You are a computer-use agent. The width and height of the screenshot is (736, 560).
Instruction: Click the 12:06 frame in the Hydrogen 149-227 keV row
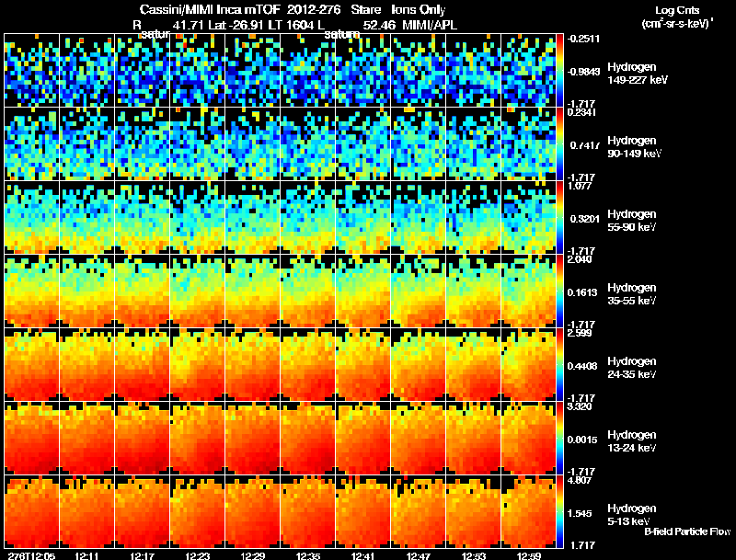click(32, 71)
